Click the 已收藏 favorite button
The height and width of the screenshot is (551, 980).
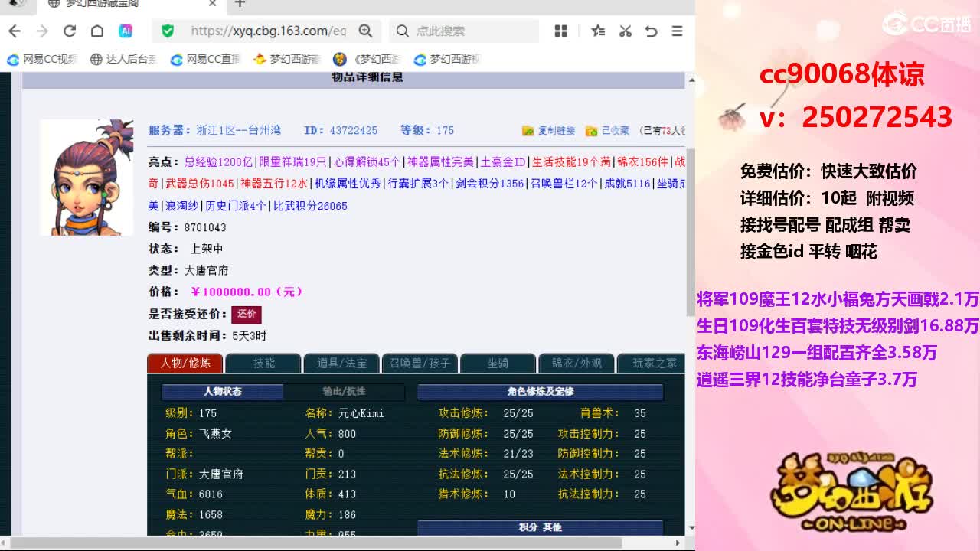[607, 131]
